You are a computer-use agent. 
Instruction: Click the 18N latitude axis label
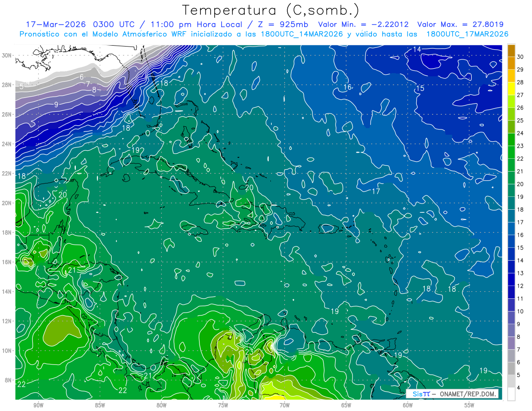[x=8, y=232]
